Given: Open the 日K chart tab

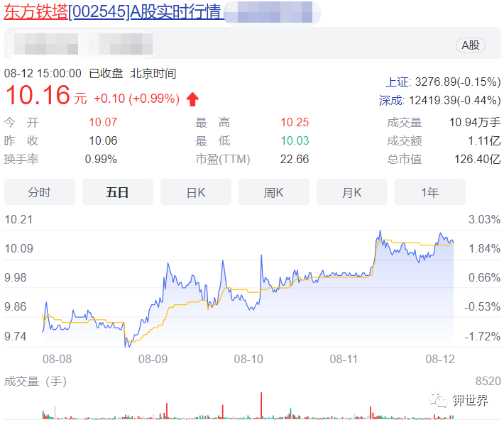Looking at the screenshot, I should pos(196,192).
